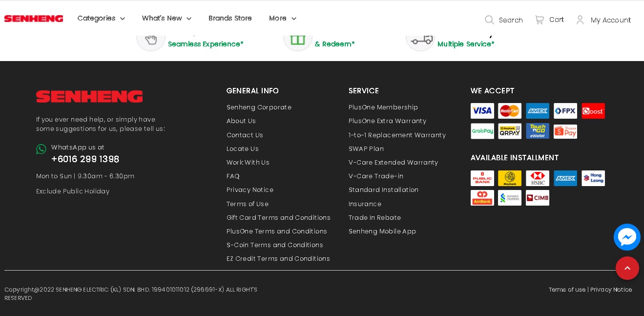Select the Visa payment logo
This screenshot has width=644, height=316.
coord(482,111)
